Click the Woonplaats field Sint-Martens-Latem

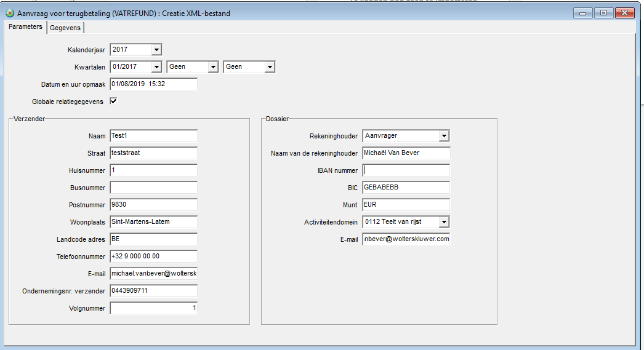153,222
